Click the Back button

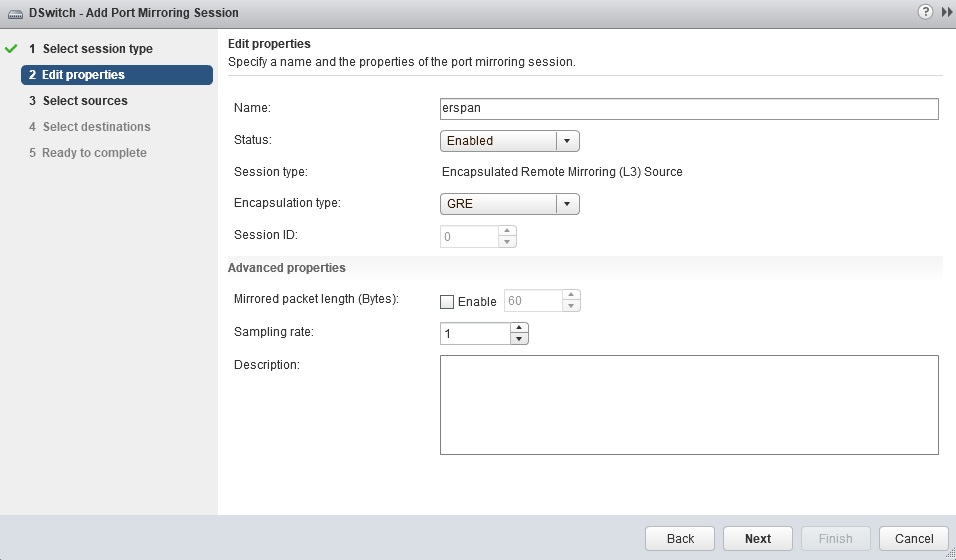[680, 538]
